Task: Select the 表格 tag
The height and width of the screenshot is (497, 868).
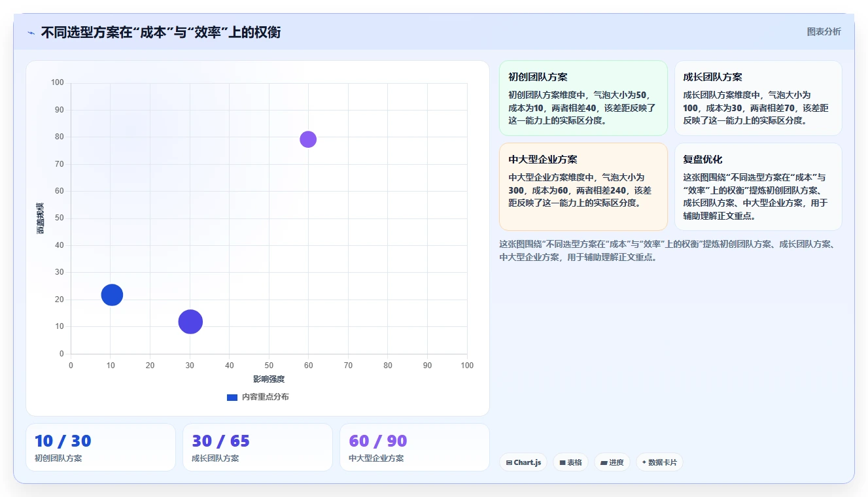Action: coord(570,462)
